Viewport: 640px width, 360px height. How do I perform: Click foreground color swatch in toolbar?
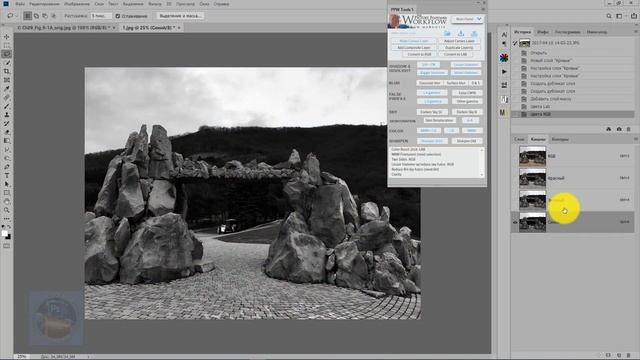(4, 234)
